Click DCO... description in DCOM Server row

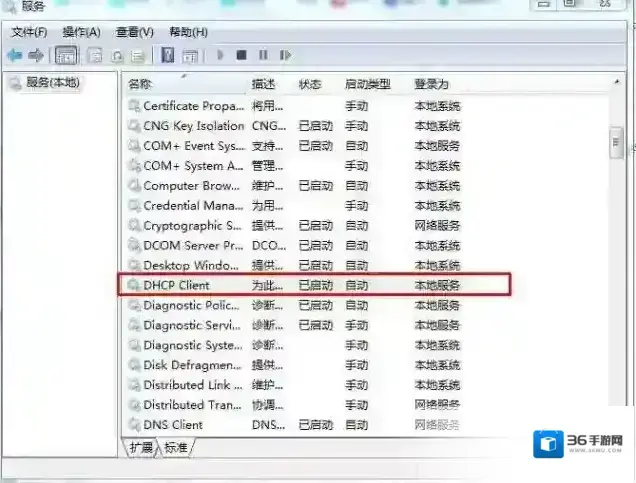(x=269, y=245)
